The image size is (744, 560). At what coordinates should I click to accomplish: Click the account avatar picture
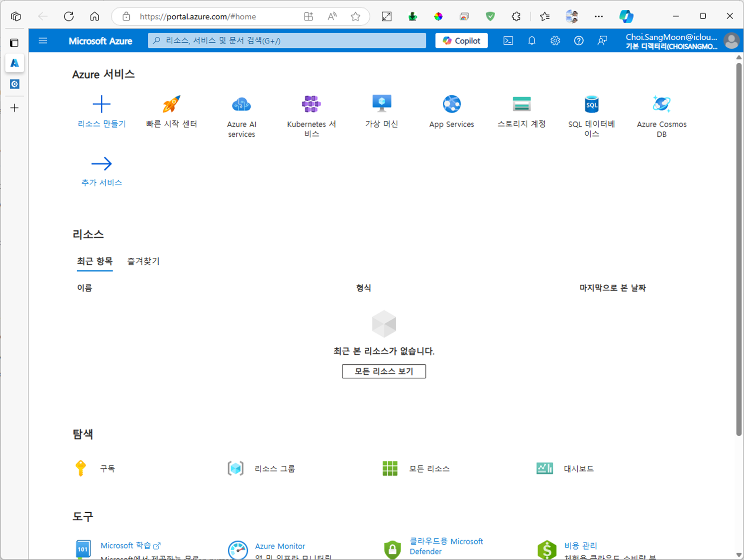click(732, 41)
